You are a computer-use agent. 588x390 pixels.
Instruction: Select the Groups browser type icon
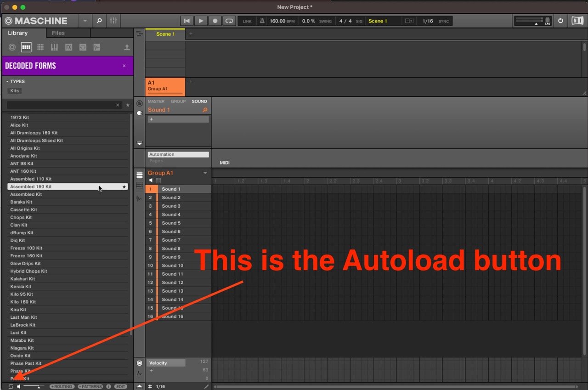[26, 47]
